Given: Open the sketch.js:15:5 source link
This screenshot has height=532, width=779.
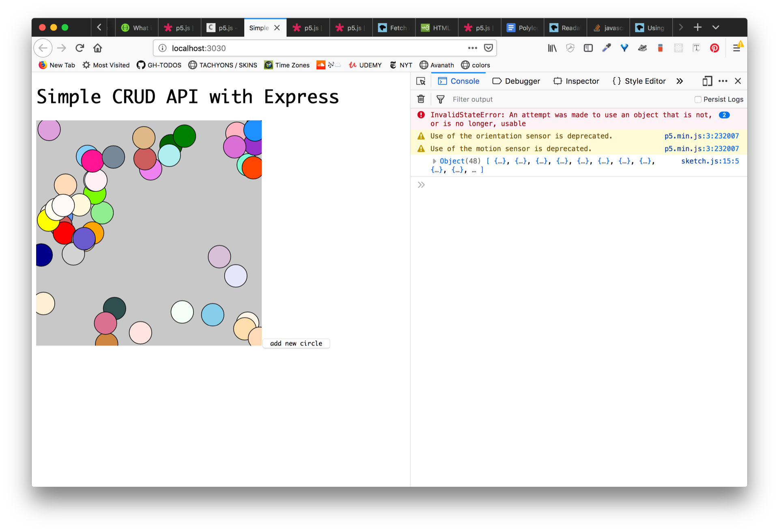Looking at the screenshot, I should pos(710,161).
